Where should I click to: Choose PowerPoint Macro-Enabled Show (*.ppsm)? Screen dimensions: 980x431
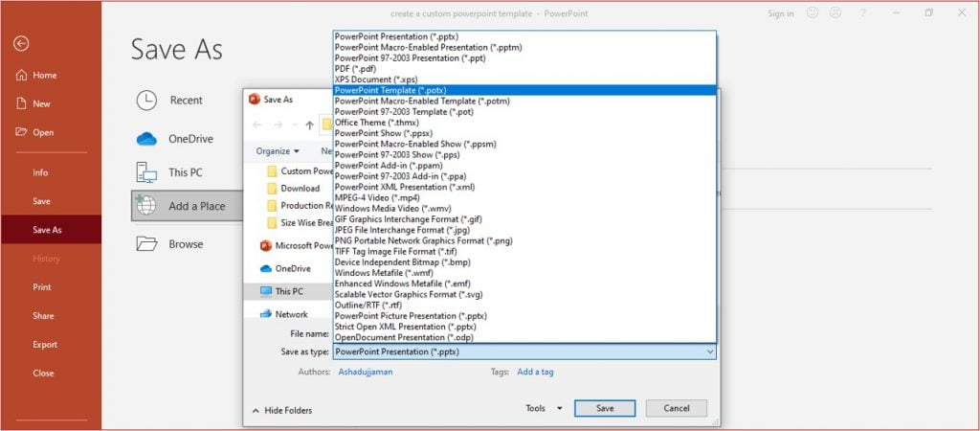pos(525,144)
